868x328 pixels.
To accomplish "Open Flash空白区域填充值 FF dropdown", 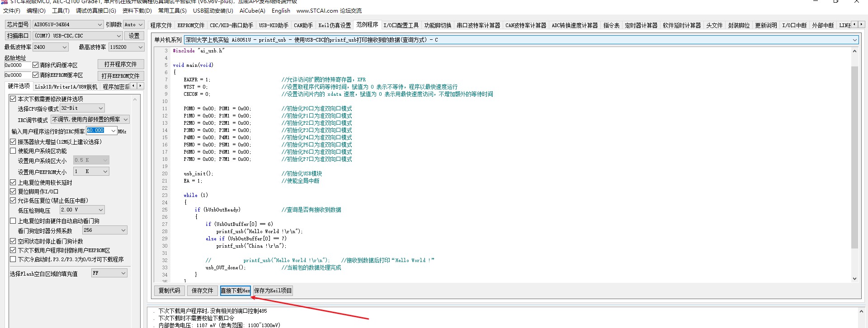I will 109,273.
